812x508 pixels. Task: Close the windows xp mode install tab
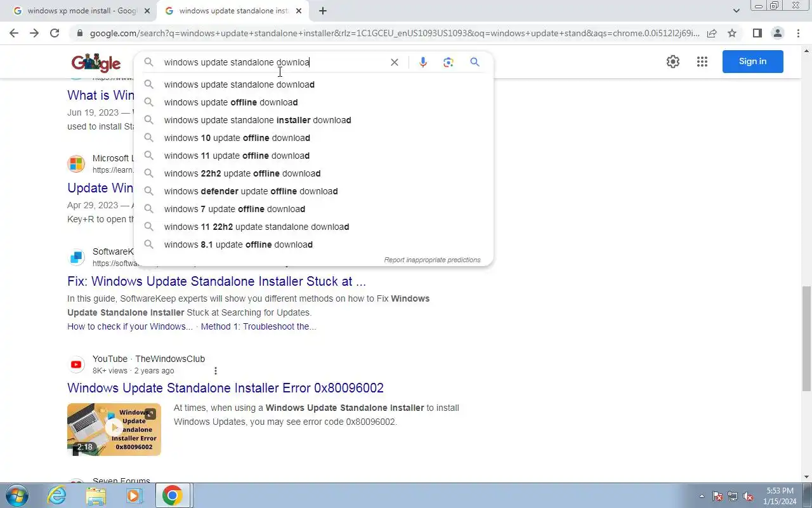pos(147,11)
